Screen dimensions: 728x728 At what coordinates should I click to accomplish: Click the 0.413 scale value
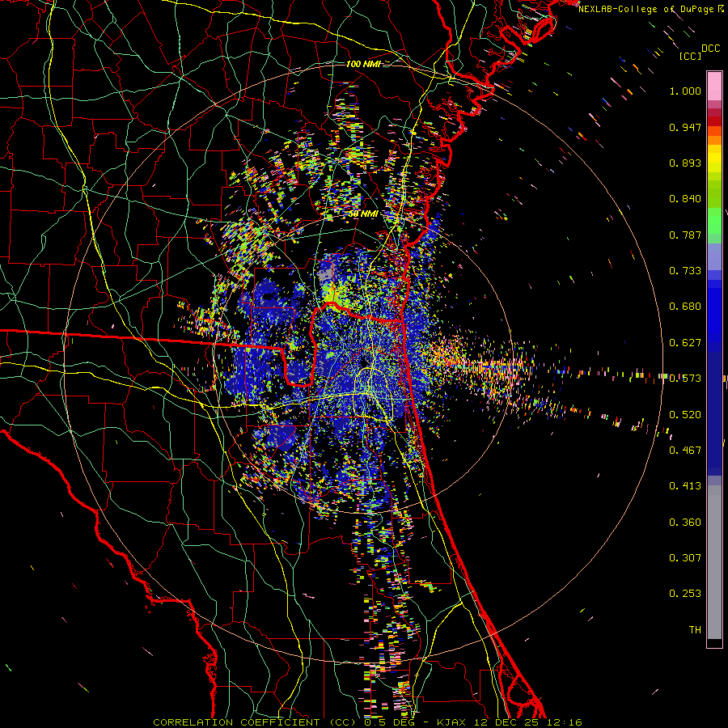(685, 486)
